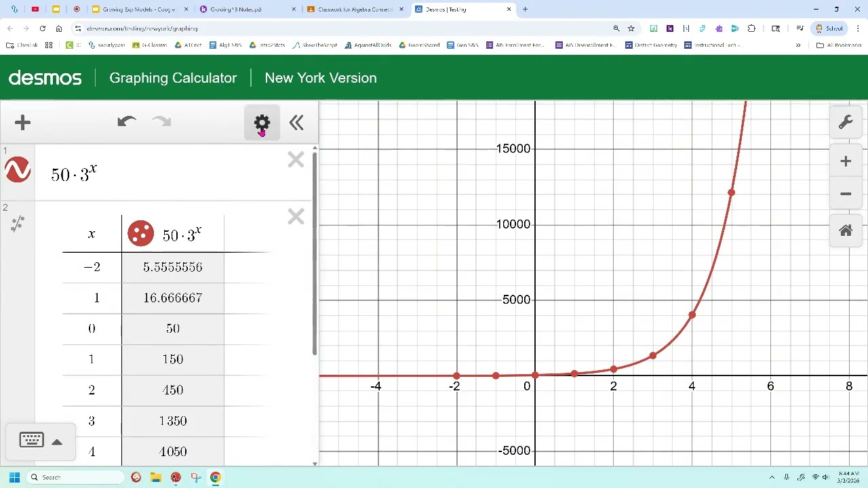Reset graph to default viewport home
868x488 pixels.
tap(846, 231)
